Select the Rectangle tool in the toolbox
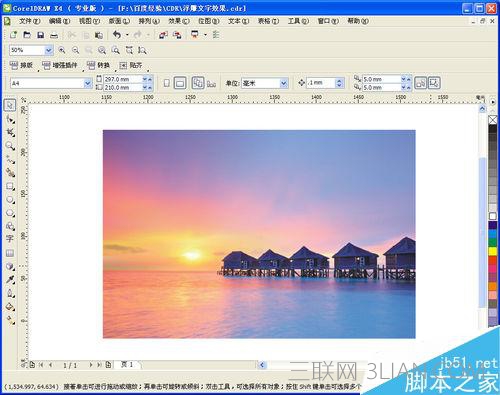This screenshot has width=500, height=395. point(10,186)
